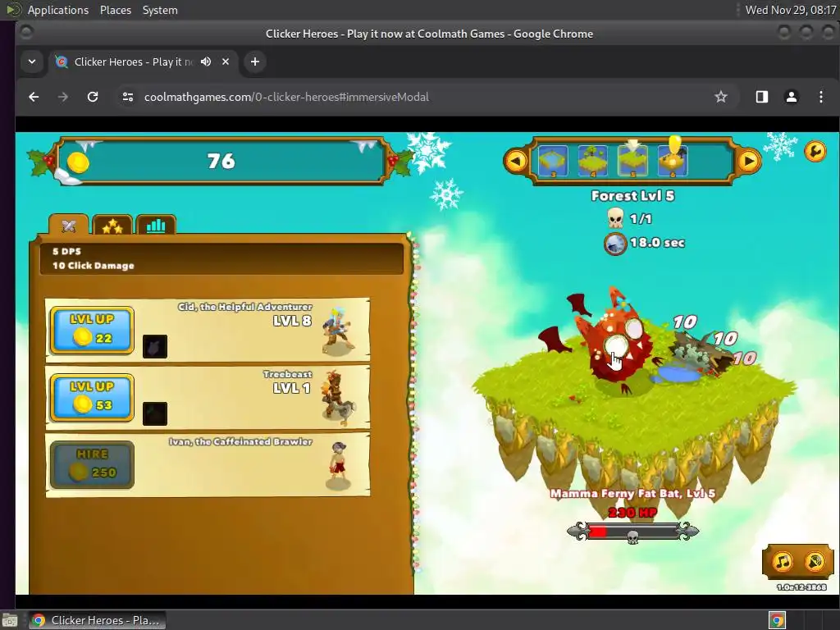Go back in browser history

34,97
